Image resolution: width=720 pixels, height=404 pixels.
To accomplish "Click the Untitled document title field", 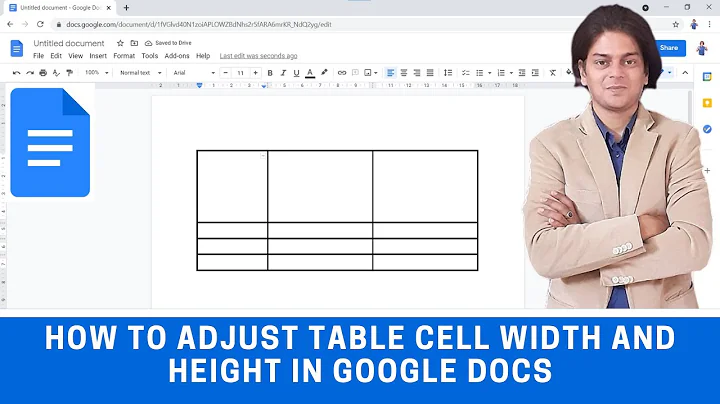I will 69,43.
